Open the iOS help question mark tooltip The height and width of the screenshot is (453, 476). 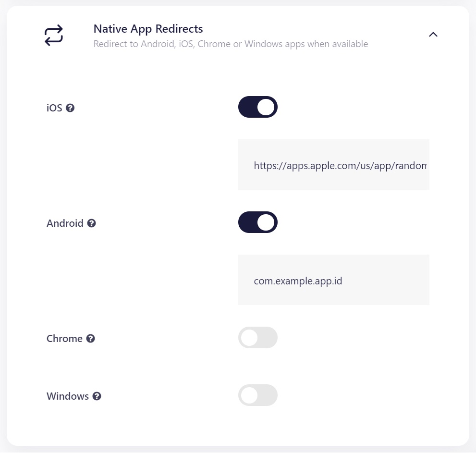(x=71, y=108)
